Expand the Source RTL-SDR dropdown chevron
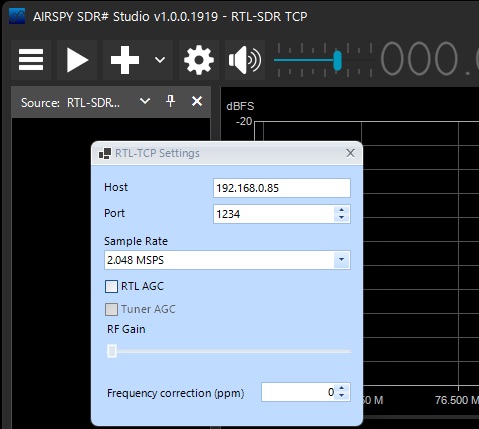This screenshot has height=429, width=479. click(x=145, y=101)
